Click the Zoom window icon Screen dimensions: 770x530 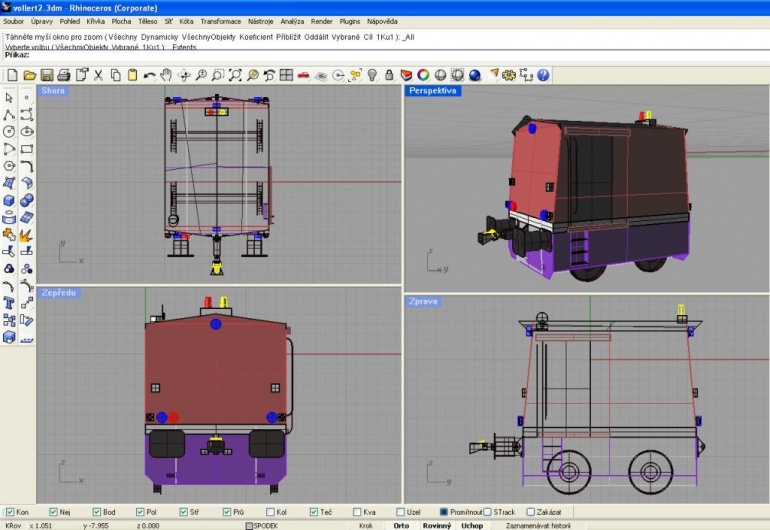(218, 75)
